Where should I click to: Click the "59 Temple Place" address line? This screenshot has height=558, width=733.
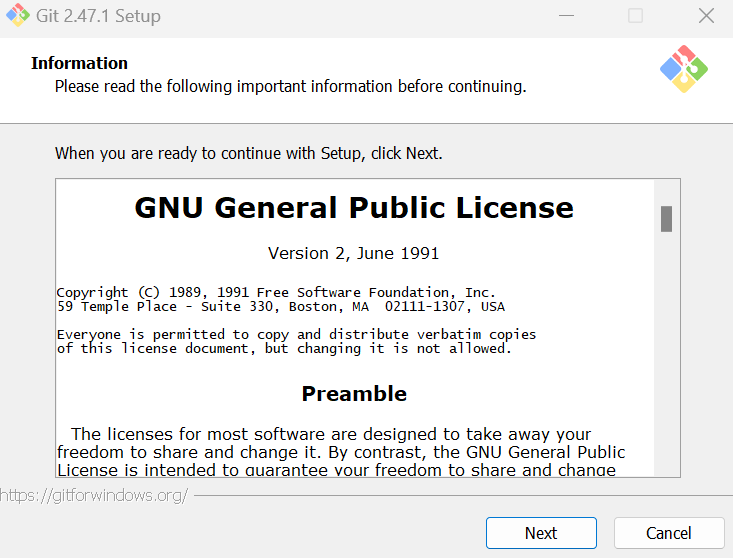280,307
